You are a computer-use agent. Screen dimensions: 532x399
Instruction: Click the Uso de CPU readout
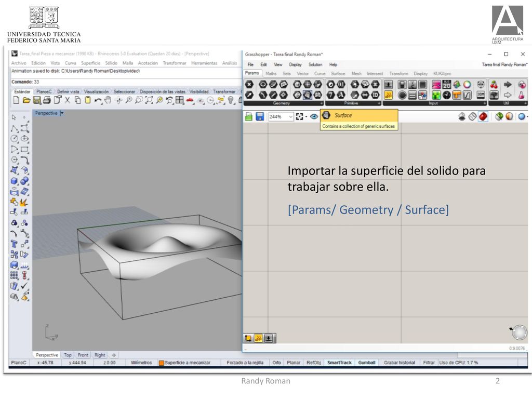(x=458, y=363)
